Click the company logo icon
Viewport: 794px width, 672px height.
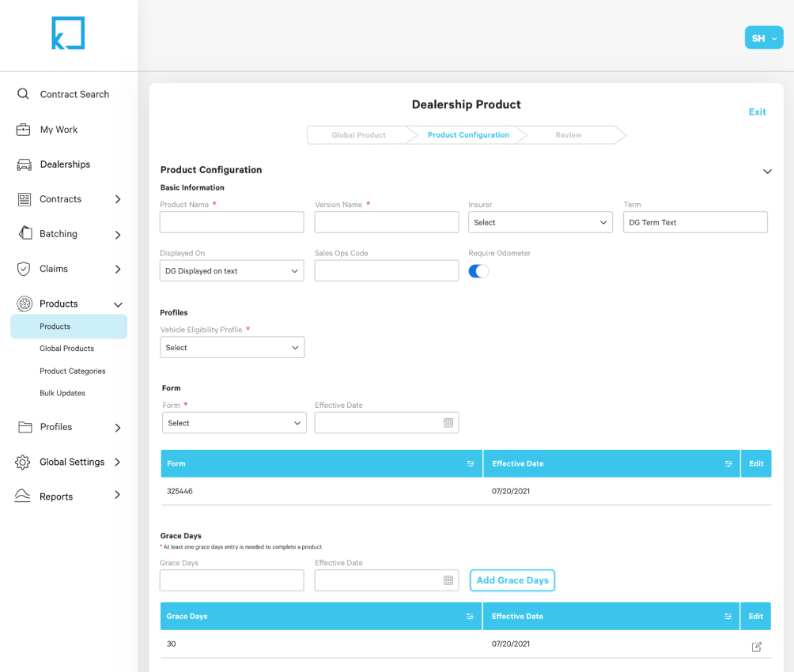click(68, 33)
